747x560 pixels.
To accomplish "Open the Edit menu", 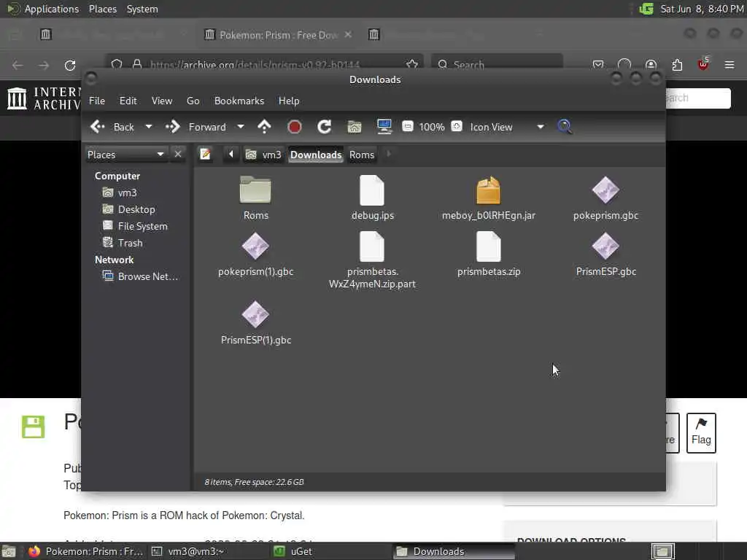I will (x=128, y=101).
